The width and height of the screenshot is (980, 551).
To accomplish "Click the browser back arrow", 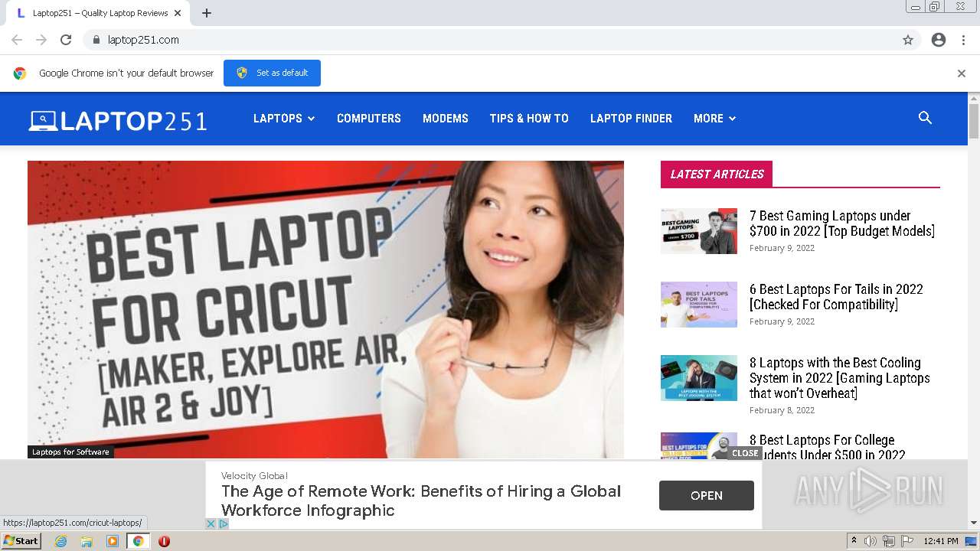I will (17, 40).
